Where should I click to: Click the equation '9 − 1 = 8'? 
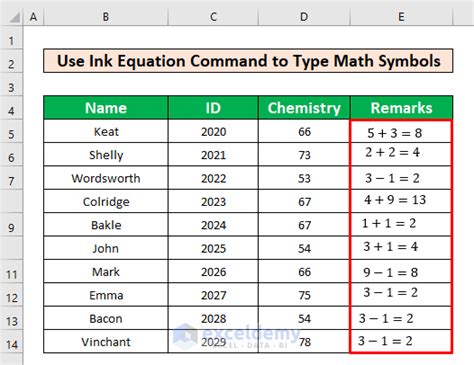click(x=390, y=272)
